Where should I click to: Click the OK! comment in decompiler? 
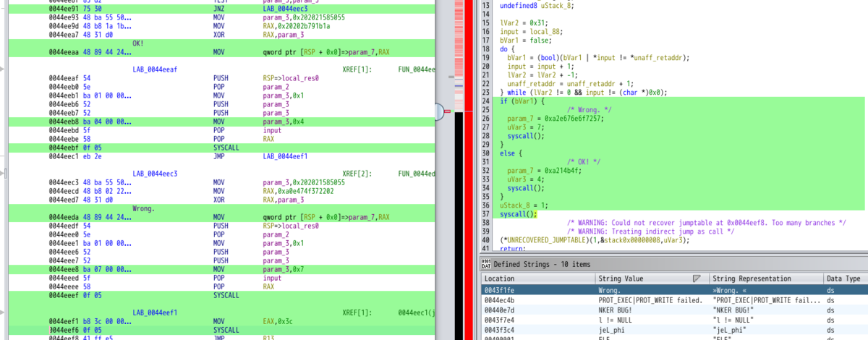point(584,162)
